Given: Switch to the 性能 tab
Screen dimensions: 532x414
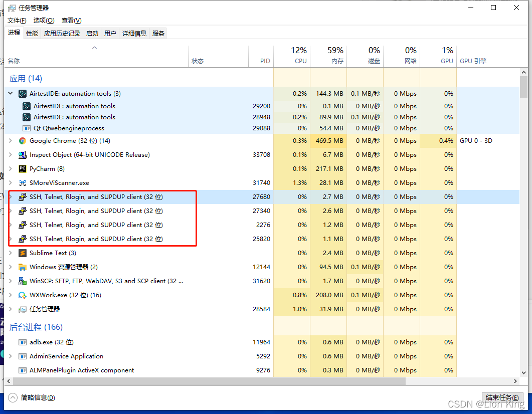Looking at the screenshot, I should (32, 33).
